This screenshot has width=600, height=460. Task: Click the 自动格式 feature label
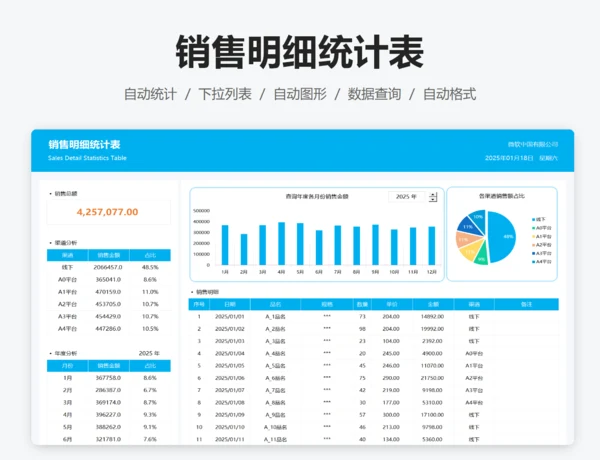pyautogui.click(x=449, y=94)
